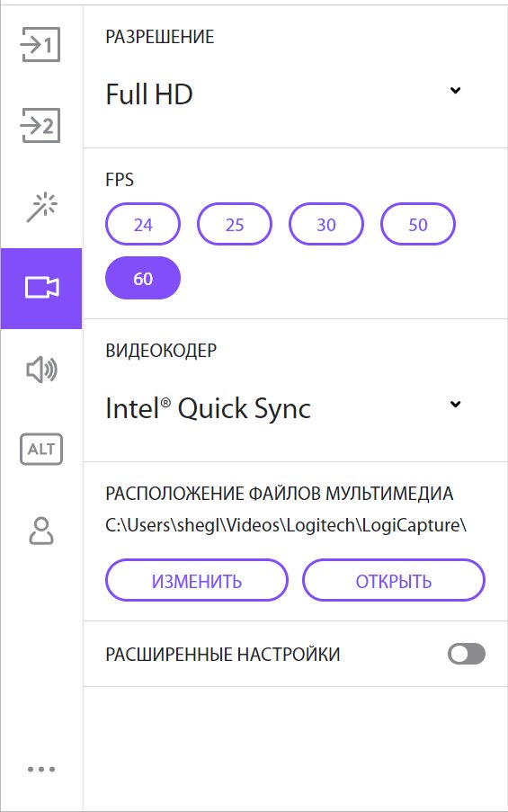The width and height of the screenshot is (508, 812).
Task: Open the speaker audio settings icon
Action: coord(41,370)
